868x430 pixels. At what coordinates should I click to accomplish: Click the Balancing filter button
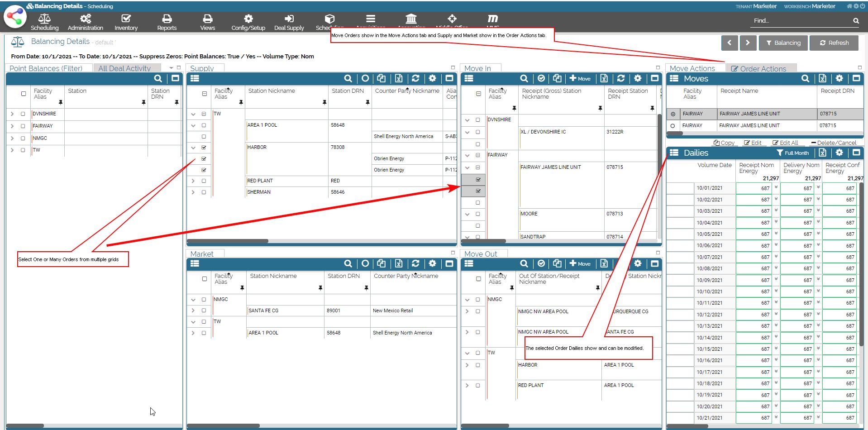pyautogui.click(x=783, y=43)
